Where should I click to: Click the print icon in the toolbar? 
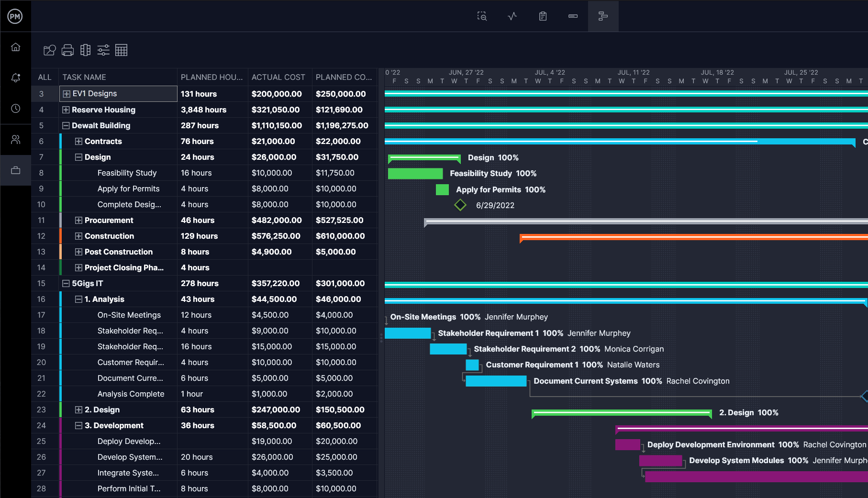tap(67, 50)
